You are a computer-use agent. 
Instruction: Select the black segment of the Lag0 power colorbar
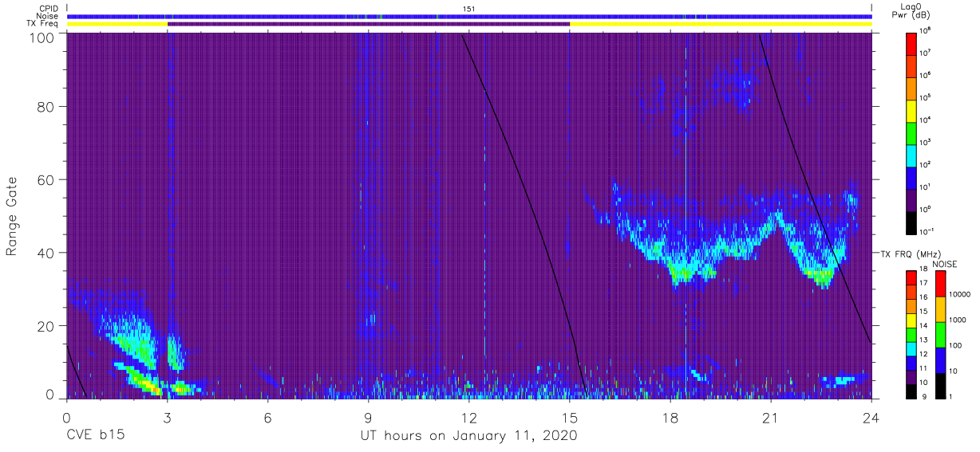[x=911, y=222]
